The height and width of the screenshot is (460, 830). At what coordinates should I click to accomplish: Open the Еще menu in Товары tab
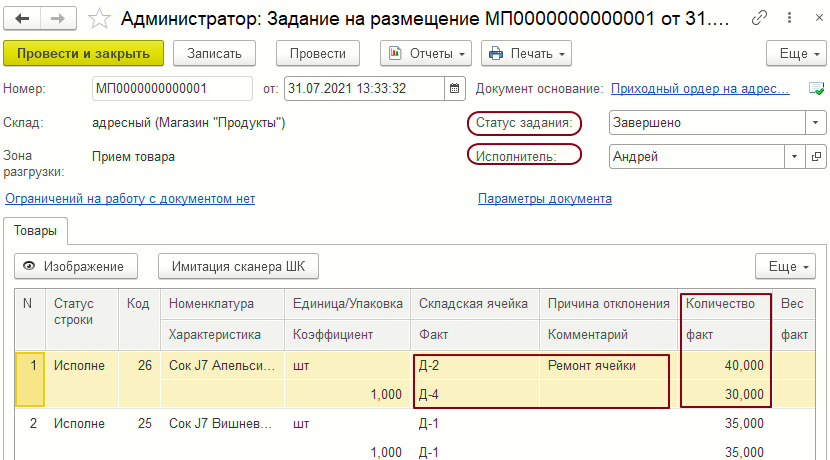pos(786,266)
